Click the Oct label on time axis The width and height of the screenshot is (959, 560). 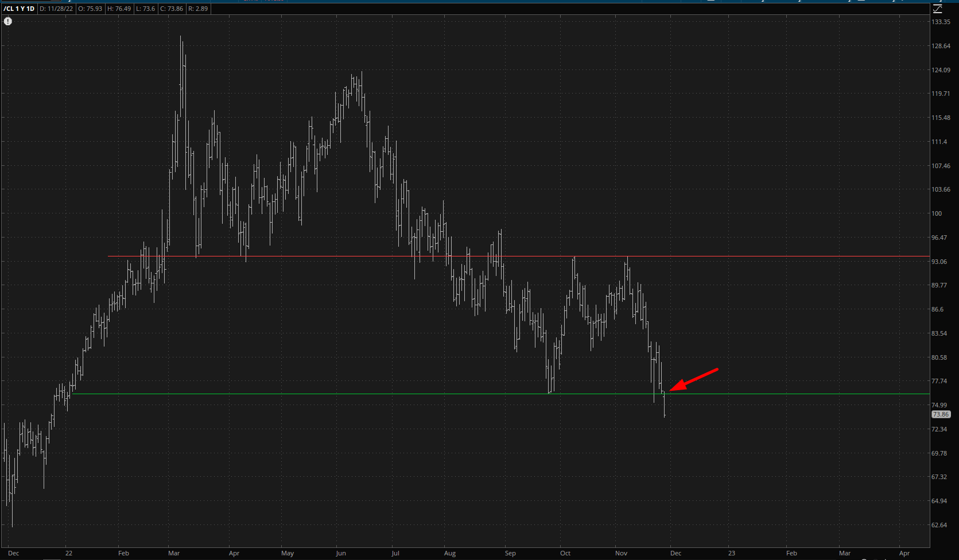coord(565,553)
